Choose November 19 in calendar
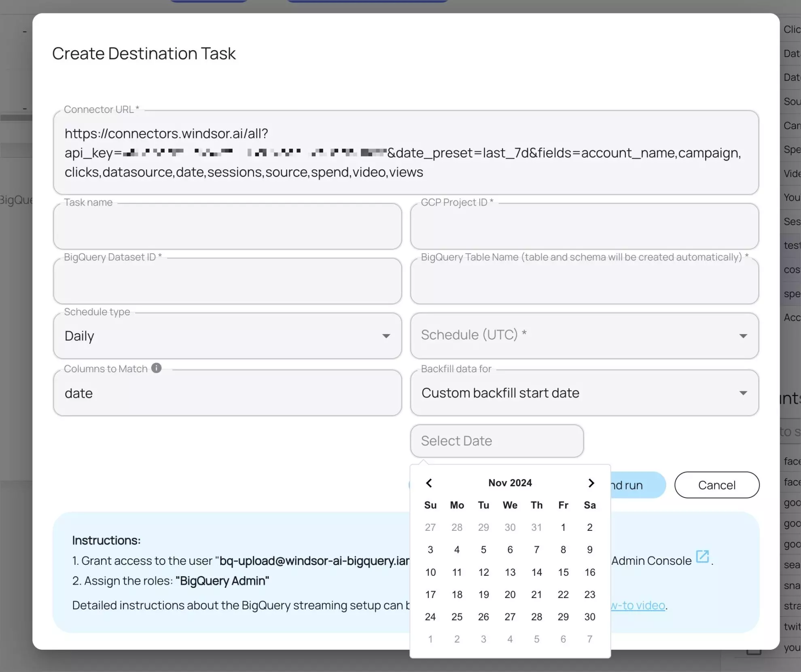 pos(483,594)
